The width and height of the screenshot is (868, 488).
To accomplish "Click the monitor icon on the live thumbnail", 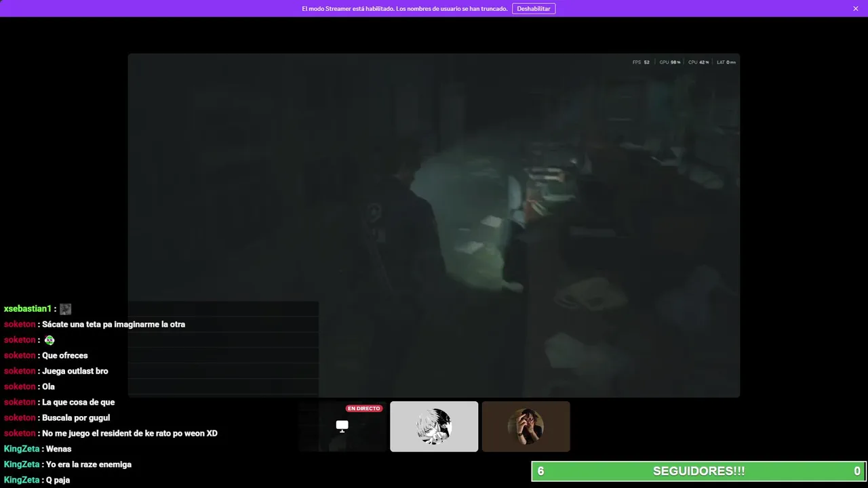I will 342,426.
